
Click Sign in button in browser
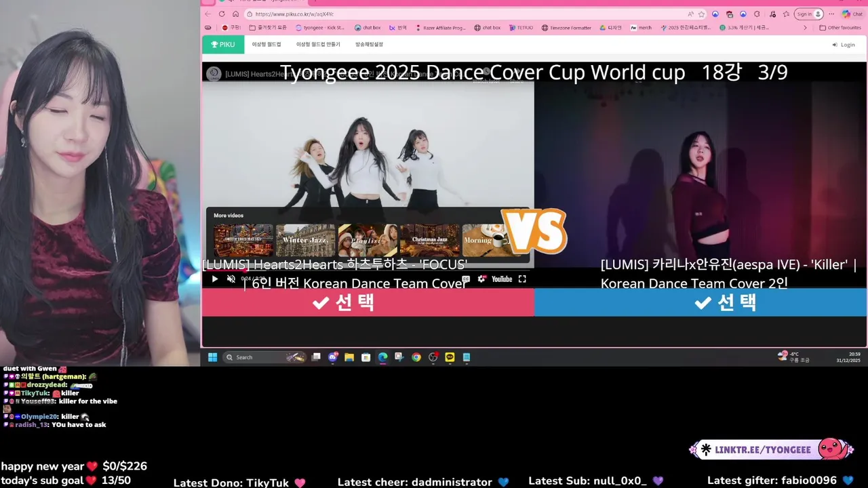coord(809,14)
